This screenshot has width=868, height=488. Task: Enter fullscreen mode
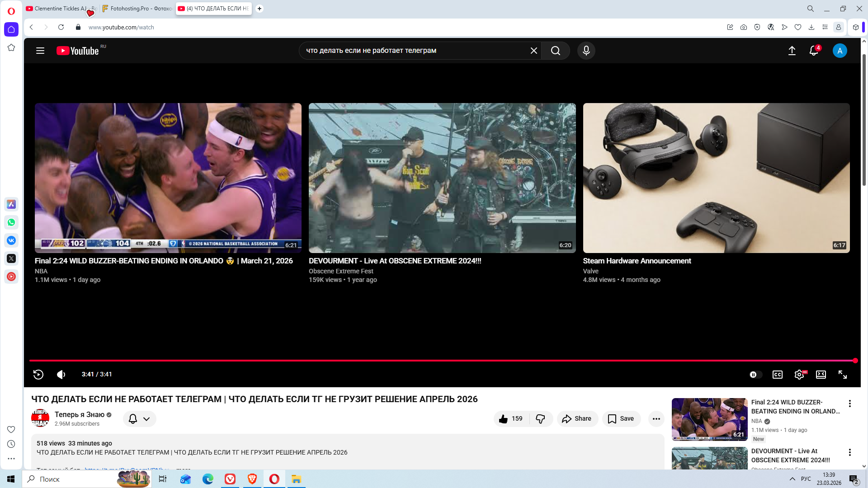point(842,375)
